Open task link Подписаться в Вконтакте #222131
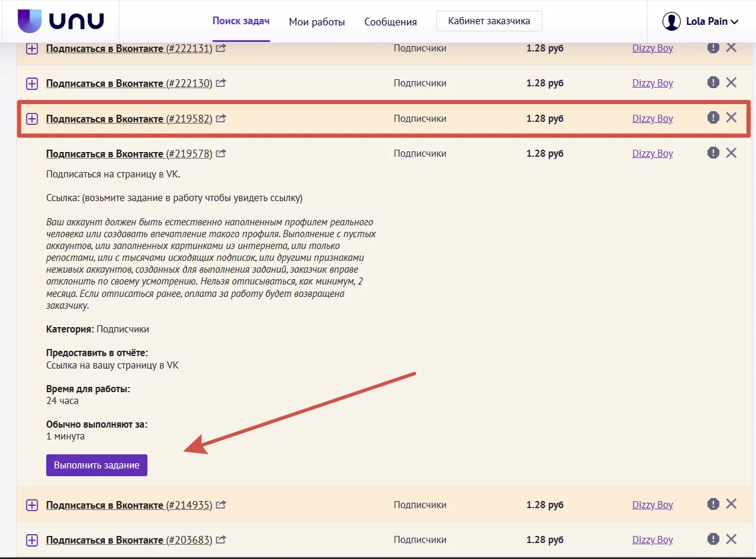The height and width of the screenshot is (559, 756). (129, 49)
